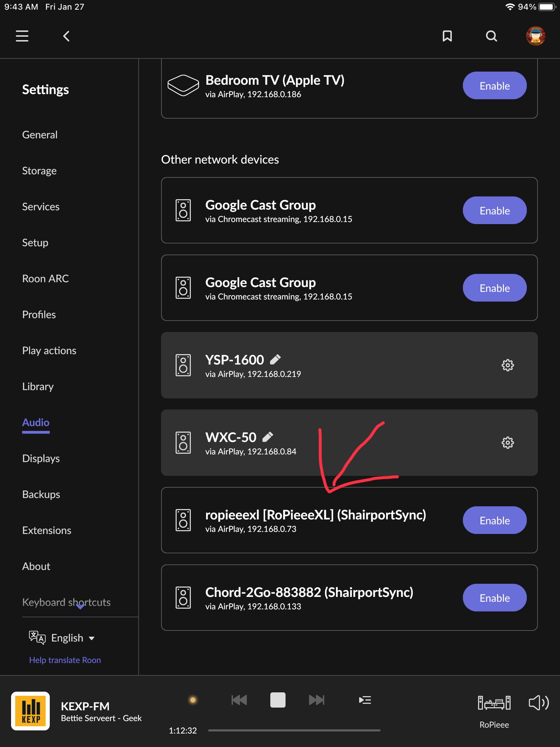This screenshot has height=747, width=560.
Task: Switch to the Displays settings section
Action: pos(41,458)
